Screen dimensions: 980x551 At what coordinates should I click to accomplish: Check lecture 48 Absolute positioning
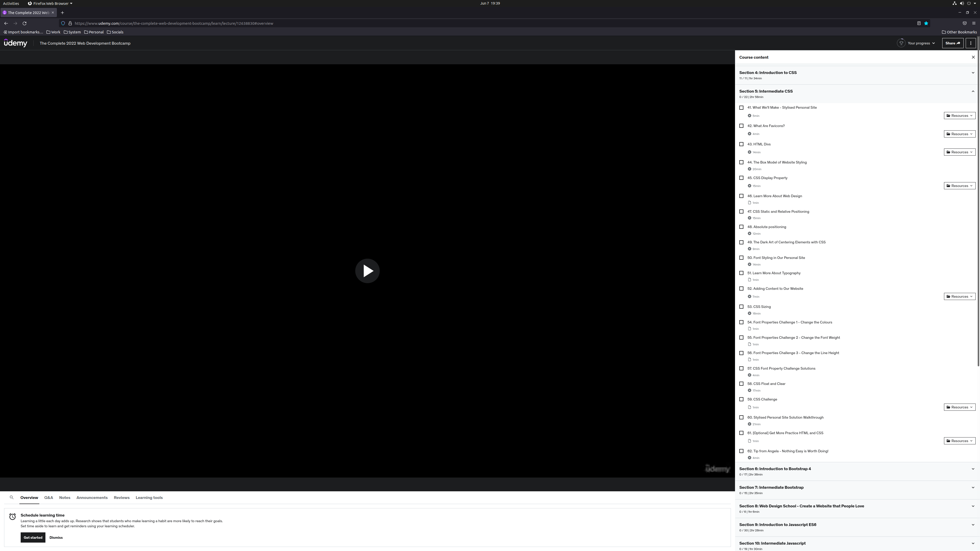[741, 227]
